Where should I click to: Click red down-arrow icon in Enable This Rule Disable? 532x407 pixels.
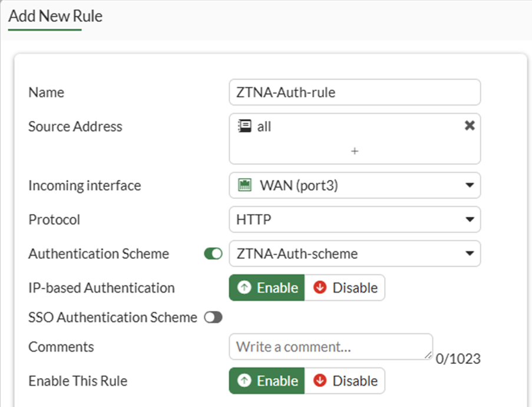[x=320, y=381]
